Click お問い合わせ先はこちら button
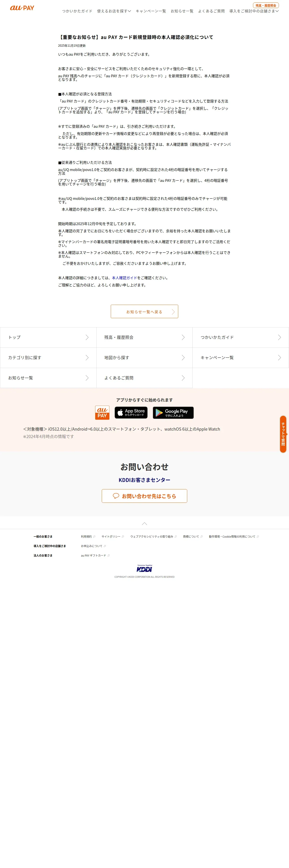This screenshot has width=289, height=868. [144, 496]
